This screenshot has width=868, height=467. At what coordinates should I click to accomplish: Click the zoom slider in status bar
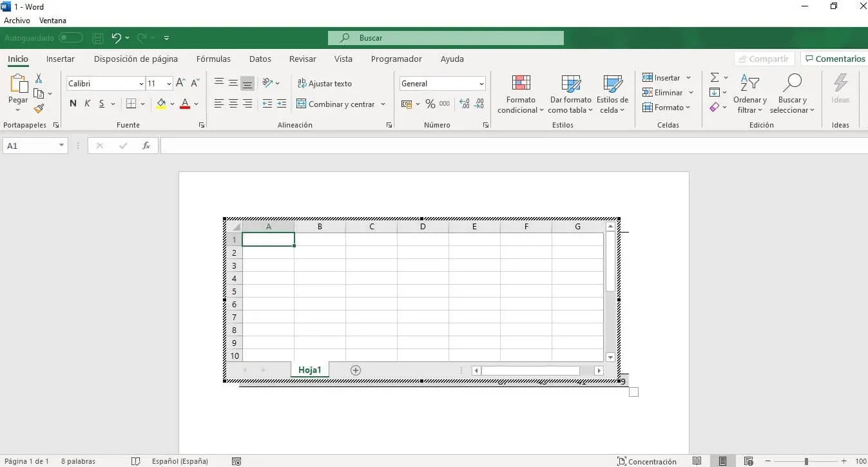(x=806, y=461)
